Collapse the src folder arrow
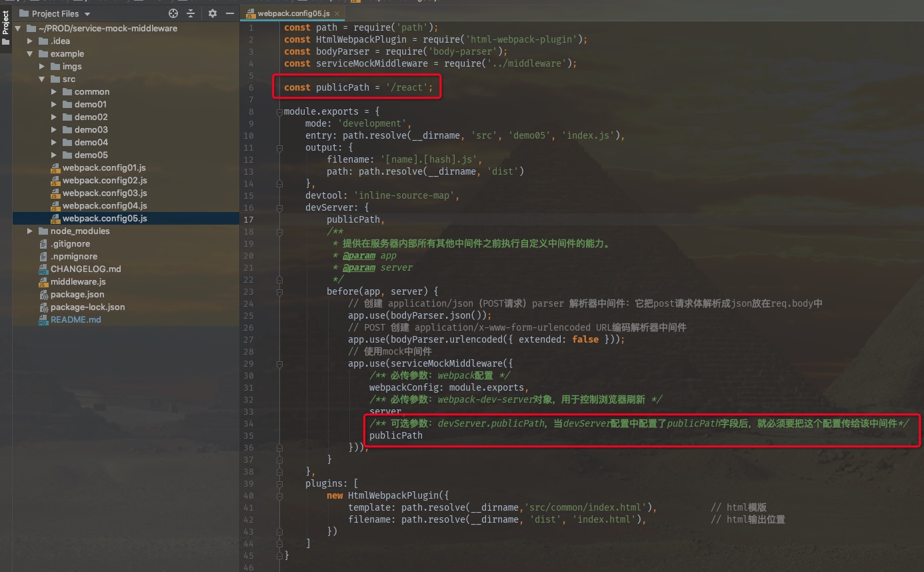This screenshot has width=924, height=572. [x=42, y=79]
